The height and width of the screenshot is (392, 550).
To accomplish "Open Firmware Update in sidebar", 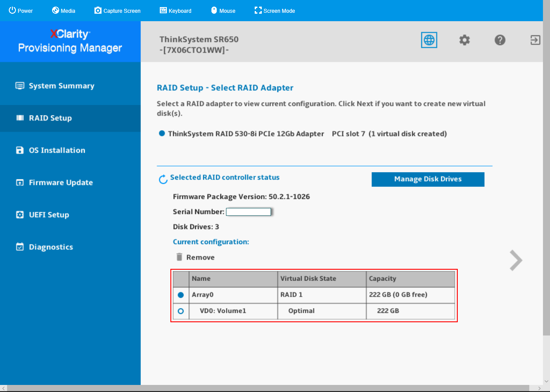I will [x=70, y=183].
